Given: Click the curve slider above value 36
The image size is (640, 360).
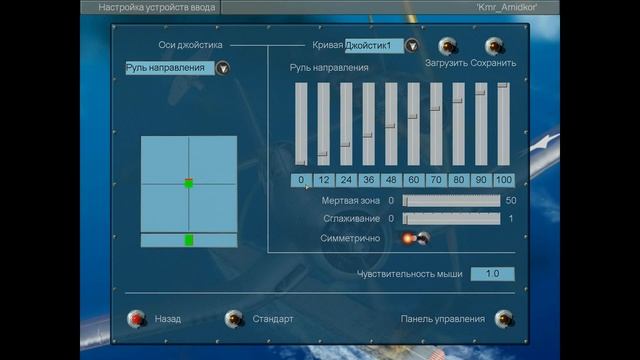Looking at the screenshot, I should pos(369,124).
